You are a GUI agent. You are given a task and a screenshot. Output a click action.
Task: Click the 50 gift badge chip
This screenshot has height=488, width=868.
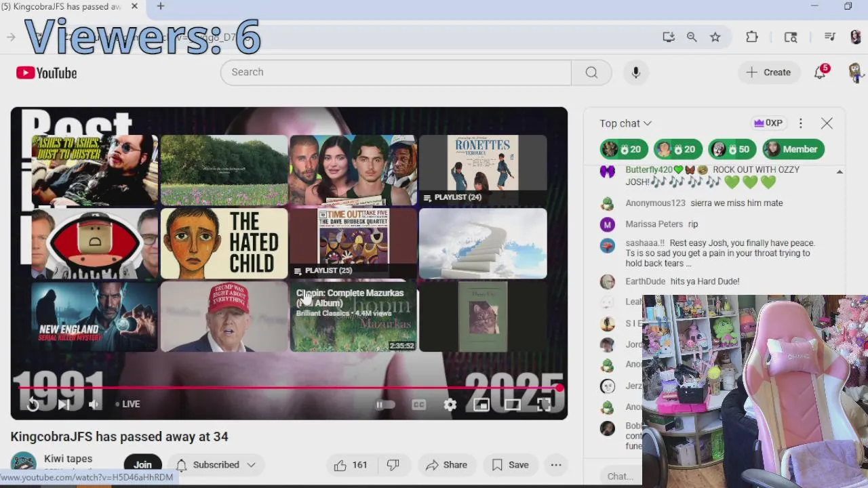pos(732,149)
